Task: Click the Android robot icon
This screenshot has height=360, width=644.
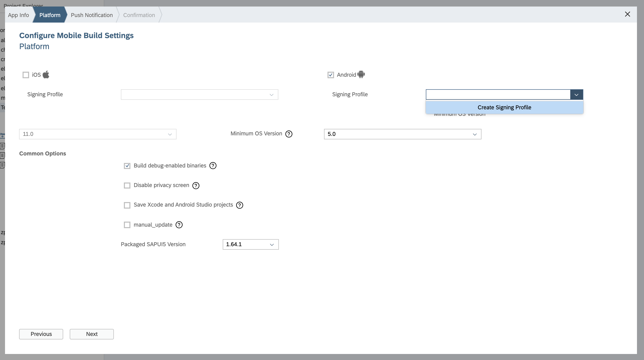Action: pyautogui.click(x=361, y=74)
